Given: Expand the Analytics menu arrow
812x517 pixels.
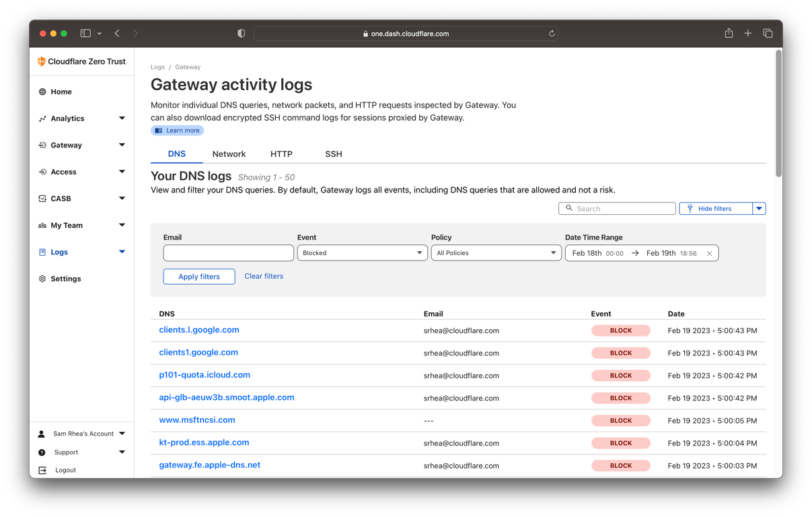Looking at the screenshot, I should [x=122, y=118].
